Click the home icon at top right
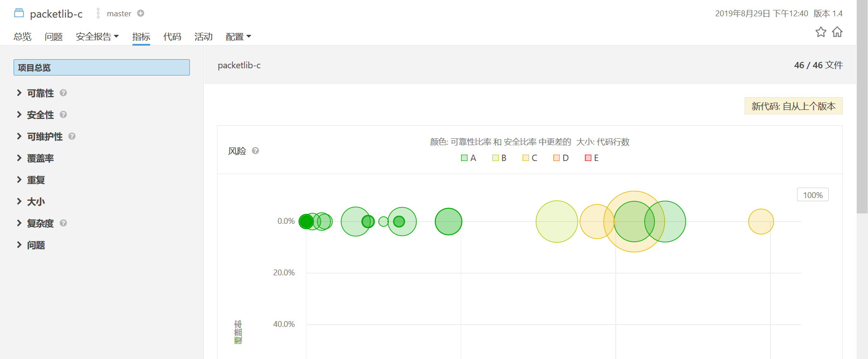 click(x=837, y=32)
